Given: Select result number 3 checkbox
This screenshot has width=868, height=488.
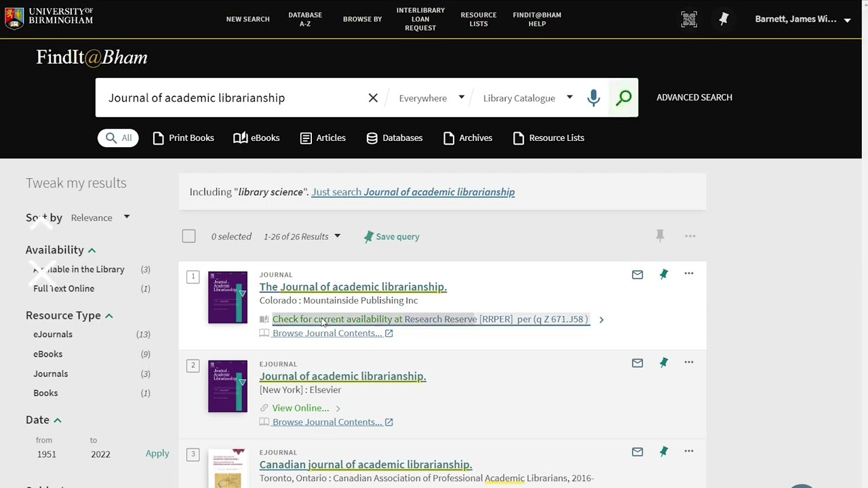Looking at the screenshot, I should (193, 454).
